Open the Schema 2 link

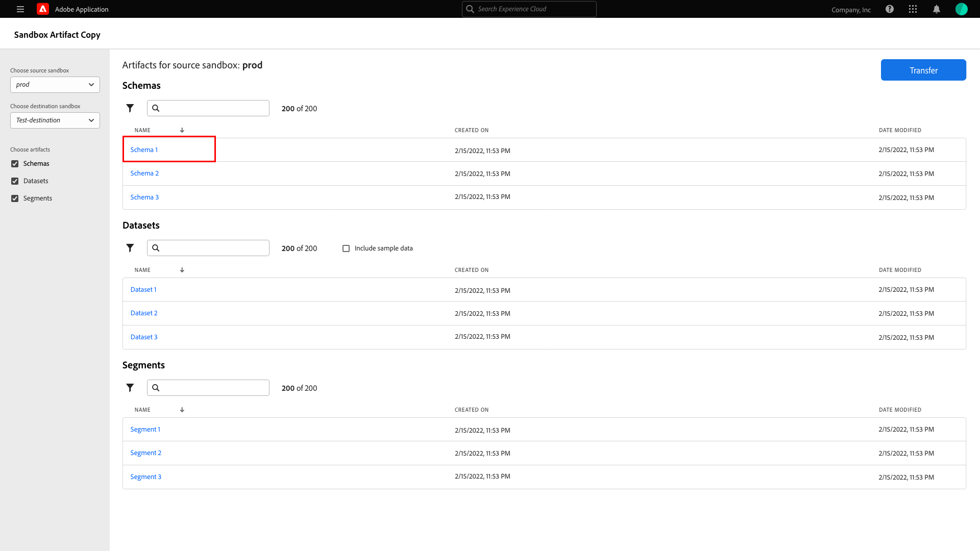click(x=144, y=173)
